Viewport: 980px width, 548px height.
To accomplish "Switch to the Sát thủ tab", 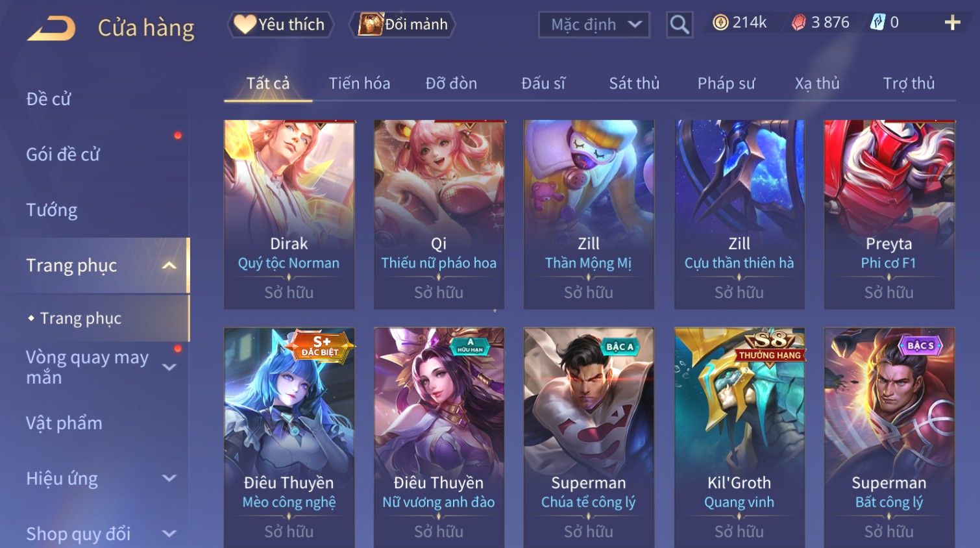I will coord(634,83).
